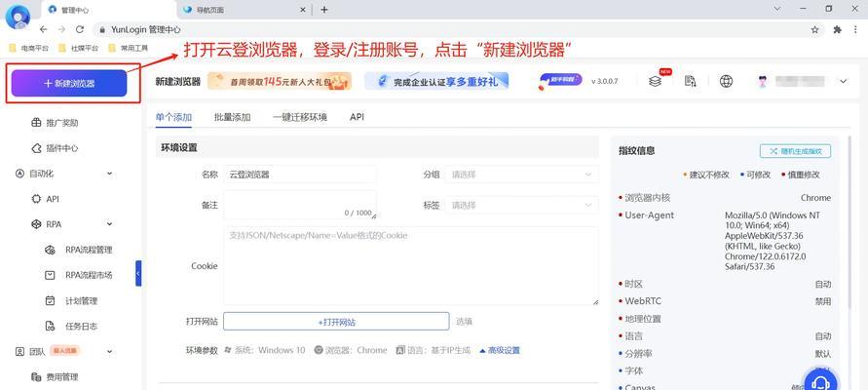The image size is (868, 390).
Task: Switch to 批量添加 tab
Action: pyautogui.click(x=233, y=117)
